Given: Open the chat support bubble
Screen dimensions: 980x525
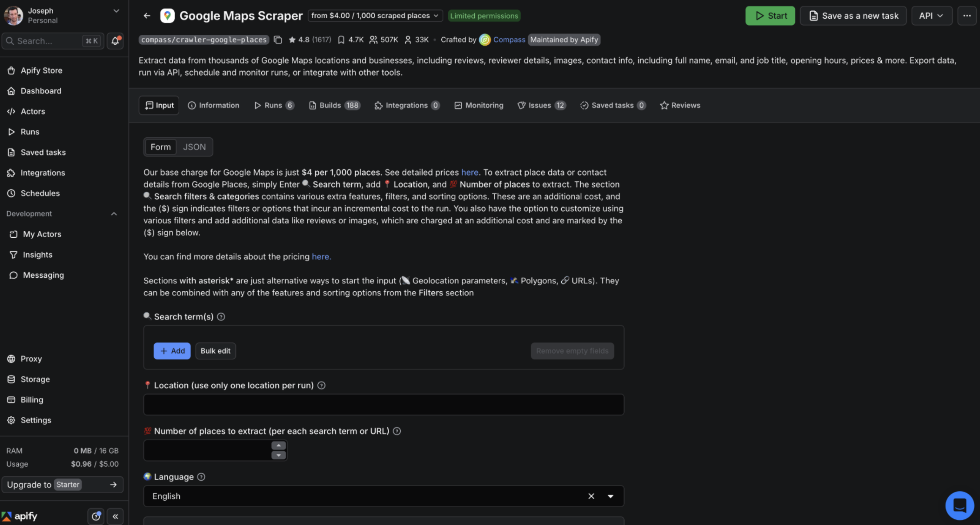Looking at the screenshot, I should (960, 505).
